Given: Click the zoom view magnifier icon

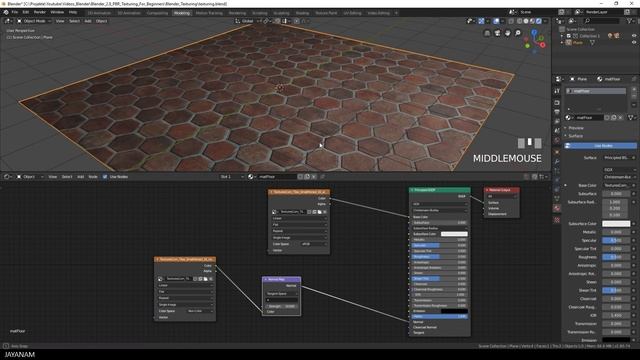Looking at the screenshot, I should point(518,33).
